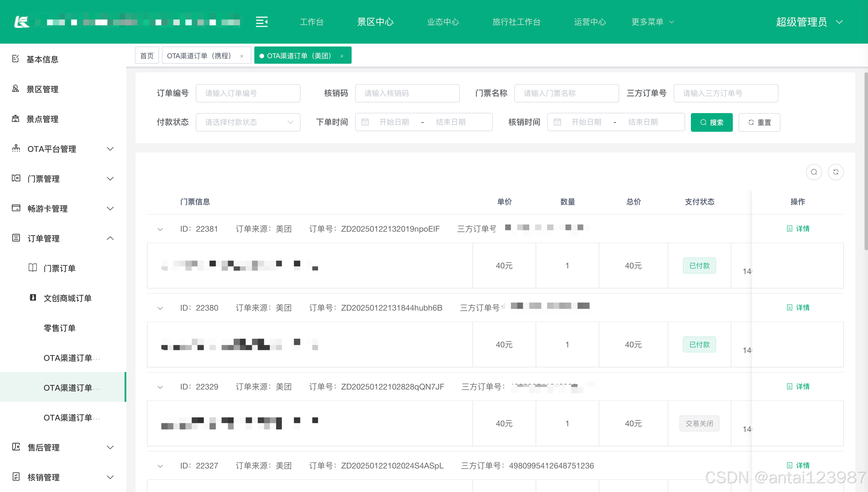Click the calendar icon in 下单时间 field
This screenshot has width=868, height=492.
click(365, 122)
